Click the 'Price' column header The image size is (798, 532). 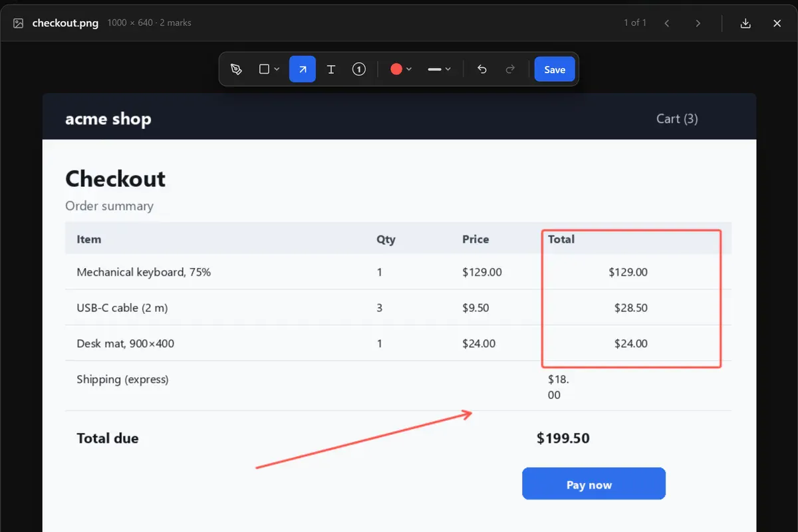(475, 239)
